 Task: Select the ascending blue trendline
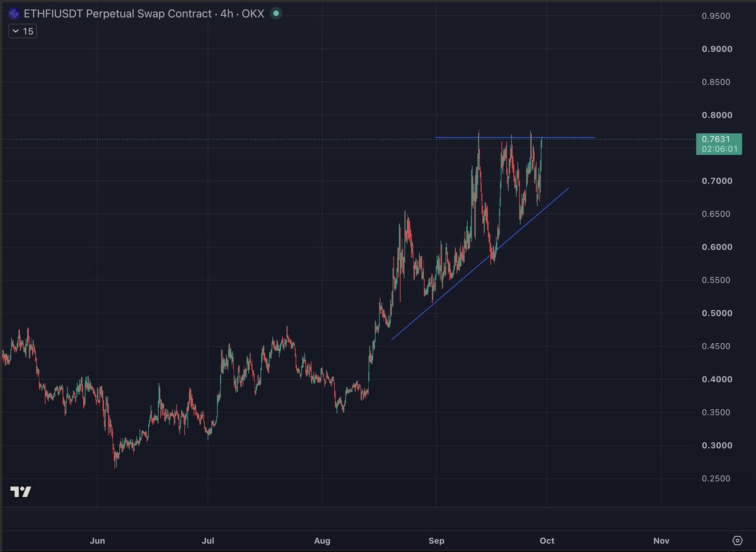(x=480, y=264)
